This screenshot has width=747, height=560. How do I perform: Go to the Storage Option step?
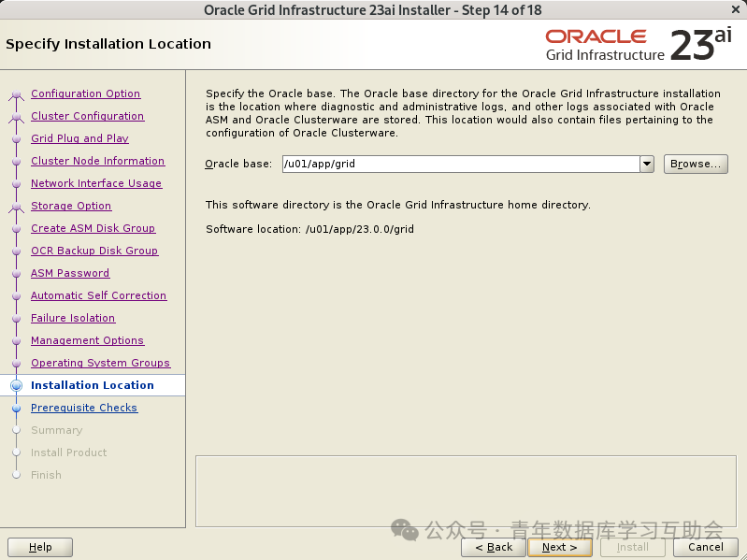(71, 206)
